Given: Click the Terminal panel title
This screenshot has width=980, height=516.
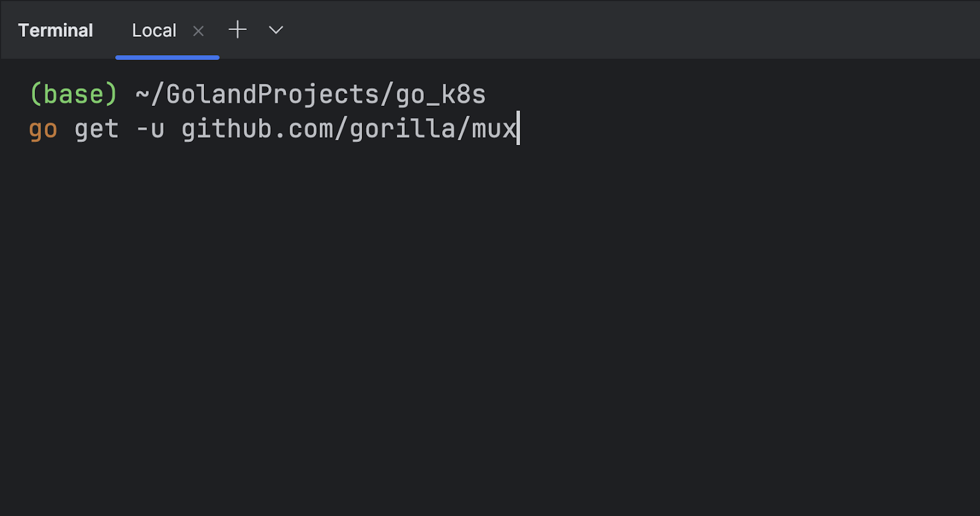Looking at the screenshot, I should click(x=56, y=31).
